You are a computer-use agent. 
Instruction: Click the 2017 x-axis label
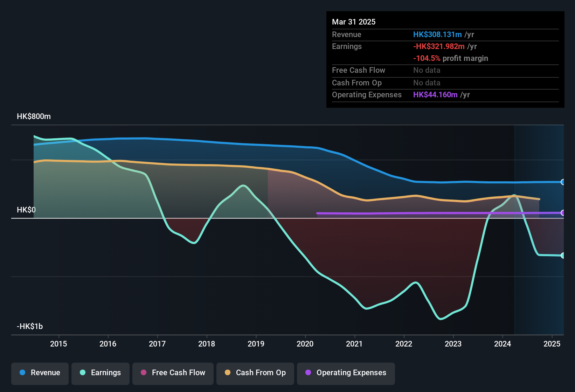coord(157,344)
